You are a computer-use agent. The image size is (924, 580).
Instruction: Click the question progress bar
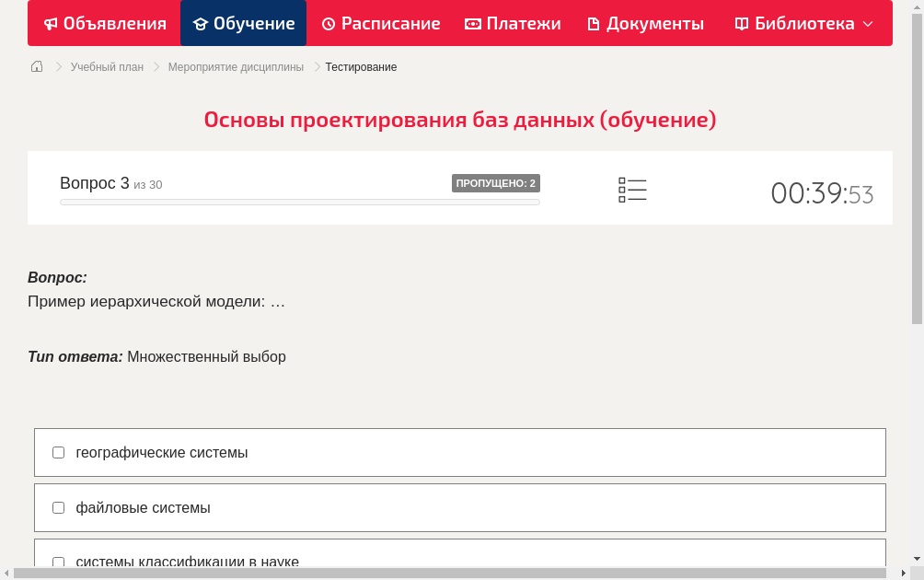[x=299, y=202]
